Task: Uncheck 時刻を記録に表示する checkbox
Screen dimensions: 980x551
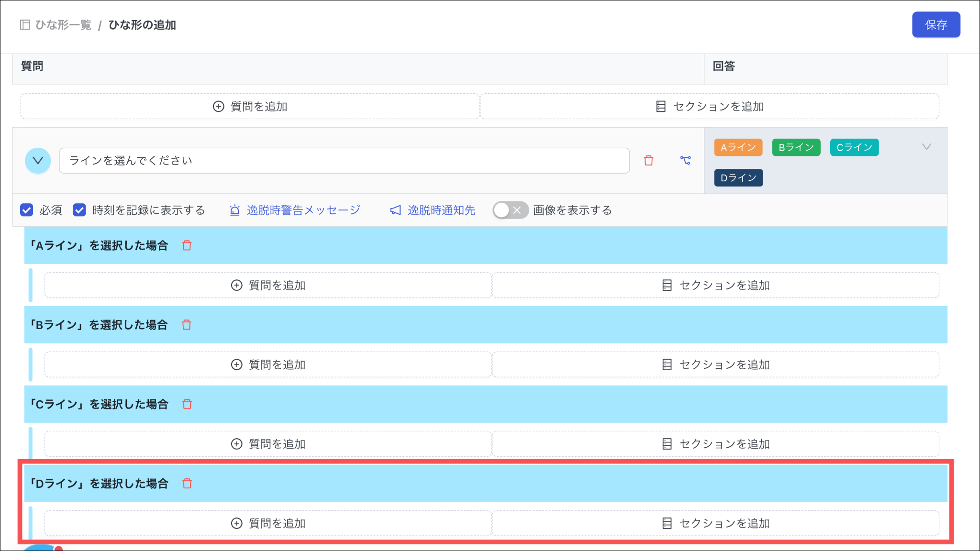Action: coord(79,210)
